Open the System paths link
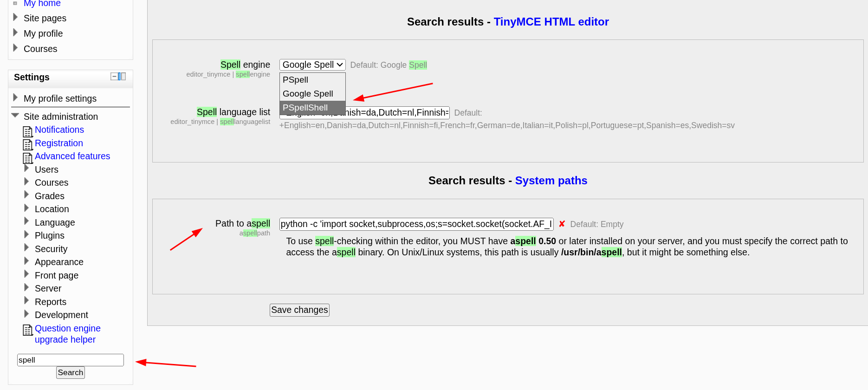The image size is (868, 390). (551, 181)
